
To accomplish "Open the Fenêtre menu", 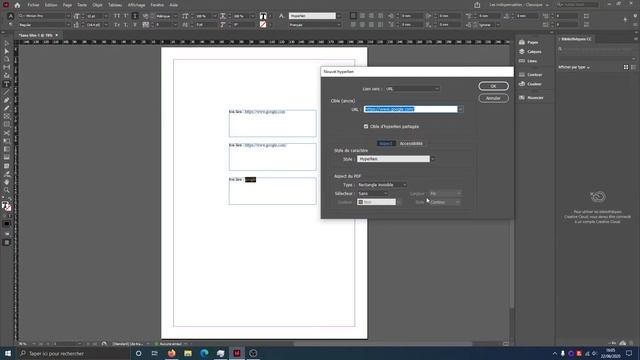I will (x=157, y=5).
